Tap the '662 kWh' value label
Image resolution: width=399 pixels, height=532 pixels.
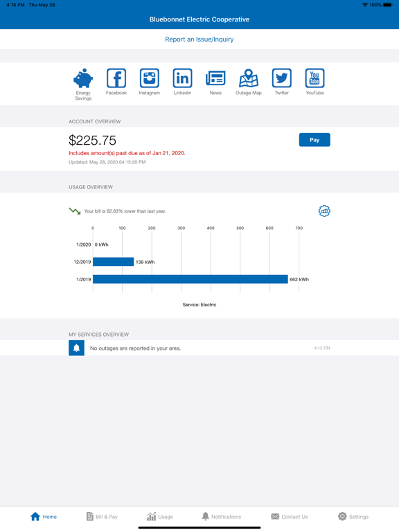click(299, 280)
